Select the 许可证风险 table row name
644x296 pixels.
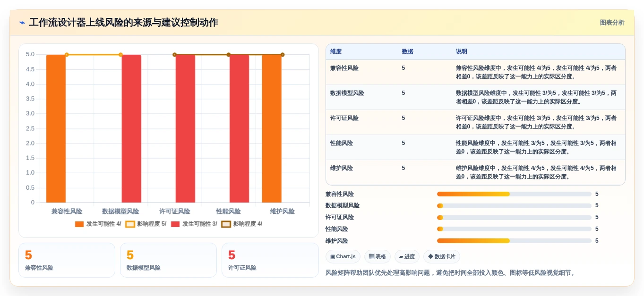tap(344, 118)
